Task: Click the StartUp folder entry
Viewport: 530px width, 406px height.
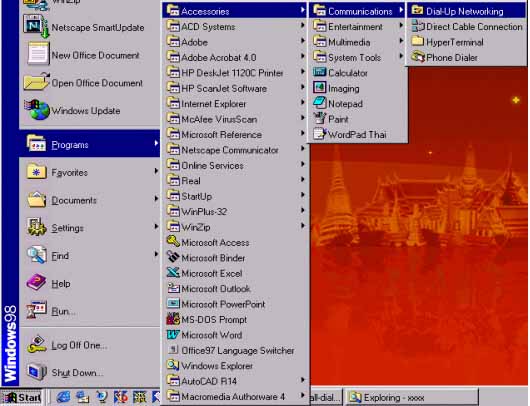Action: pyautogui.click(x=235, y=196)
